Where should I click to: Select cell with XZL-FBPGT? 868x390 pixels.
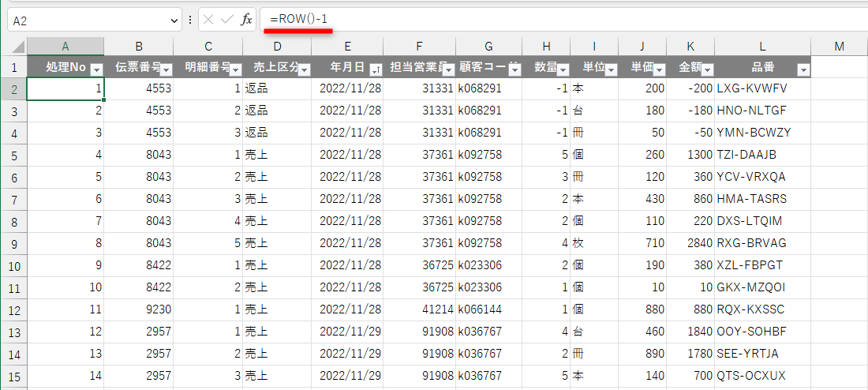[x=763, y=266]
